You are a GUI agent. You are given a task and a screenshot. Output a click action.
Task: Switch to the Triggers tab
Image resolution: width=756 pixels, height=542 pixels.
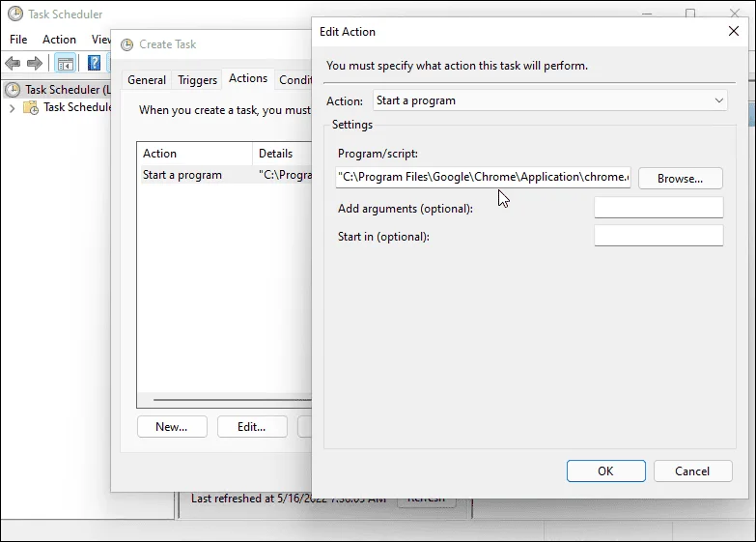coord(197,79)
